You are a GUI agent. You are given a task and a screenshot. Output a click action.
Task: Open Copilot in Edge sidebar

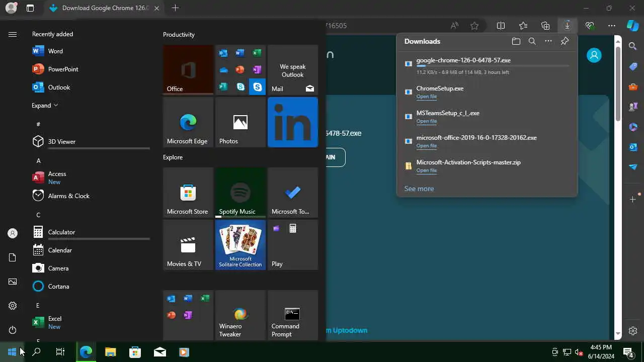632,25
